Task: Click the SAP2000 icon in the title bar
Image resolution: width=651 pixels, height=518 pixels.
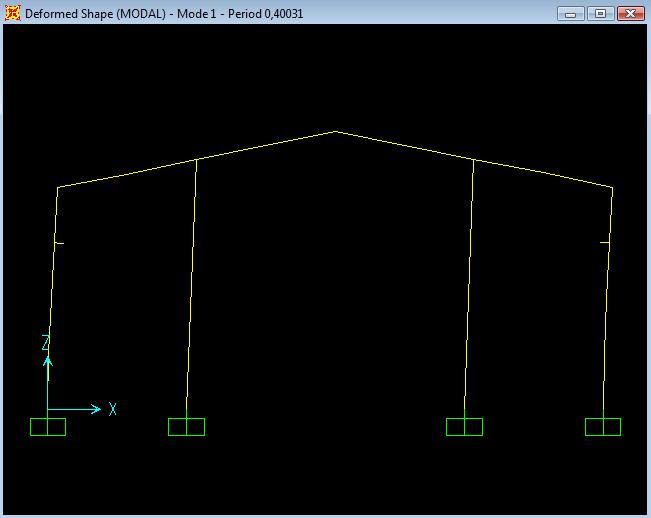Action: pos(12,13)
